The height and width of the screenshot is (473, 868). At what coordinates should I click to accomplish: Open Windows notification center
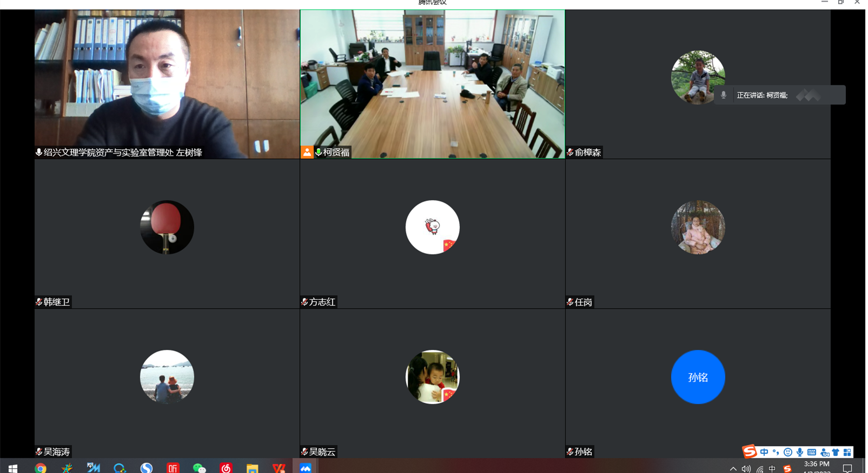(x=847, y=468)
